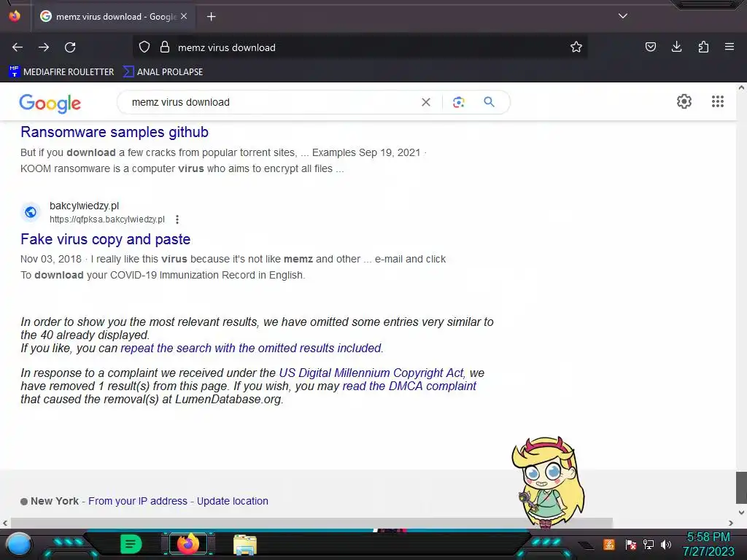This screenshot has width=747, height=560.
Task: Save page to Pocket
Action: 650,47
